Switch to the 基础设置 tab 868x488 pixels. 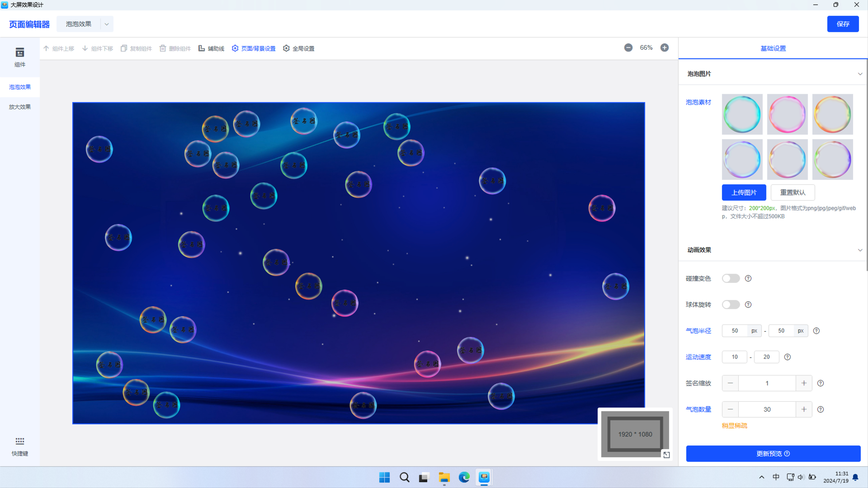click(773, 49)
